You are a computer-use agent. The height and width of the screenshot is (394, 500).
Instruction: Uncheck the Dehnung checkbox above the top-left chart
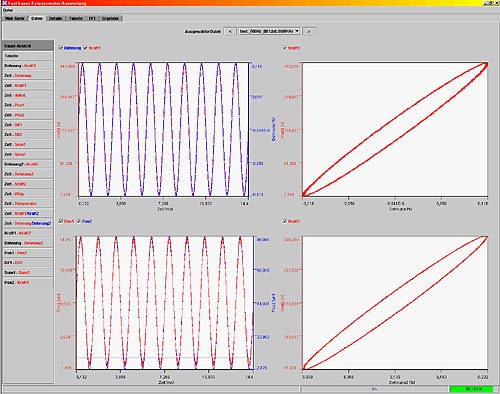(61, 48)
